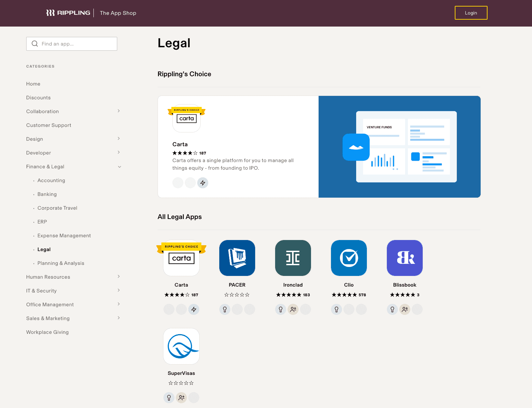The width and height of the screenshot is (532, 408).
Task: Select the Expense Management subcategory
Action: (x=64, y=236)
